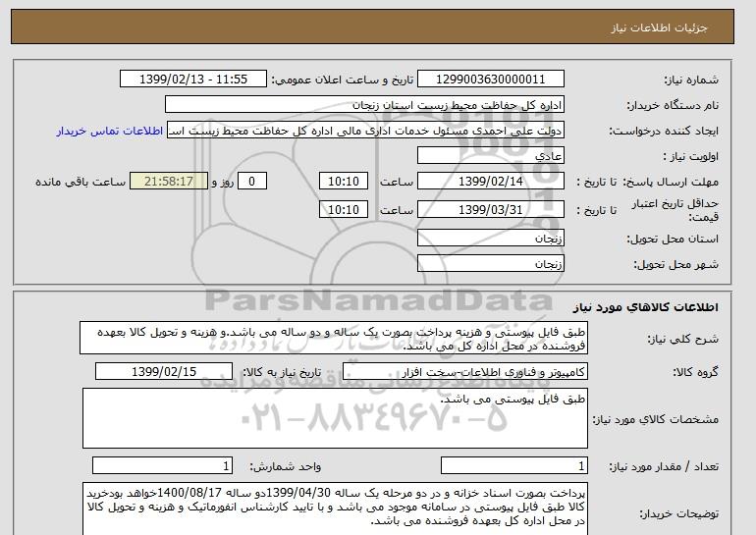The width and height of the screenshot is (756, 535).
Task: Click the quantity needed field showing 1
Action: coord(514,466)
